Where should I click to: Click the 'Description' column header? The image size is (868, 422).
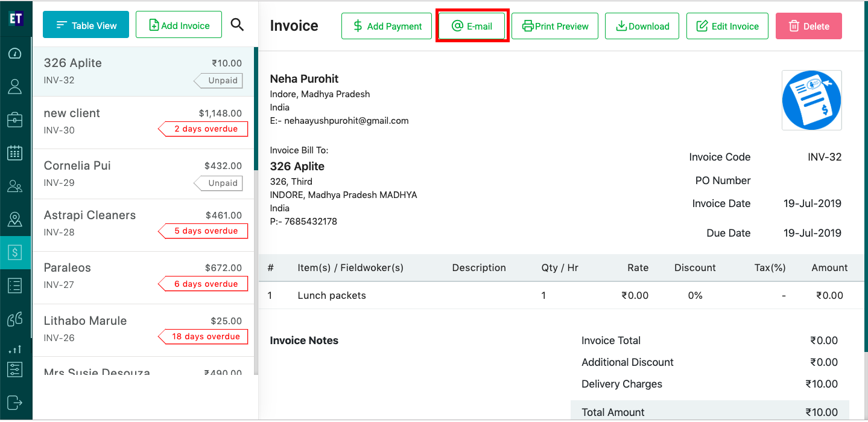click(479, 267)
